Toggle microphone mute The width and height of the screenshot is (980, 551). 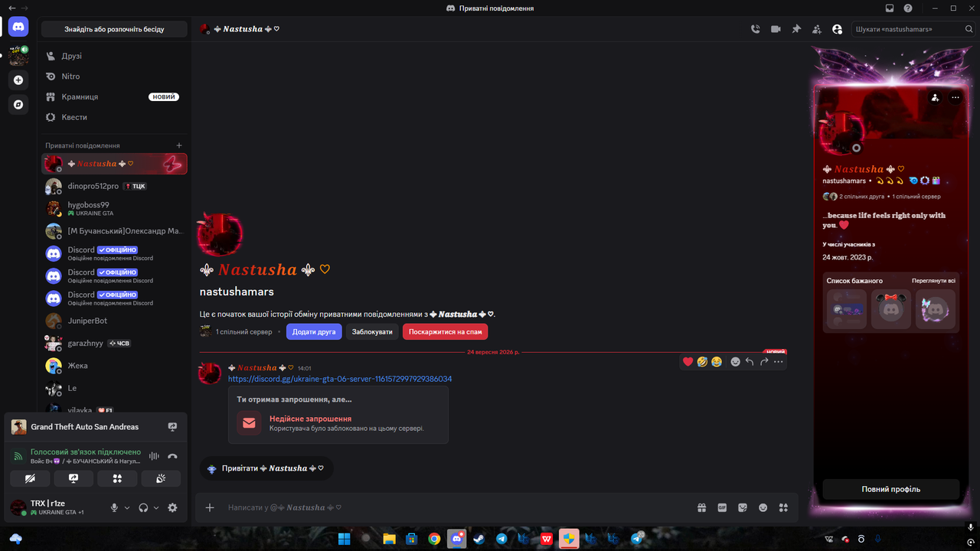coord(114,507)
